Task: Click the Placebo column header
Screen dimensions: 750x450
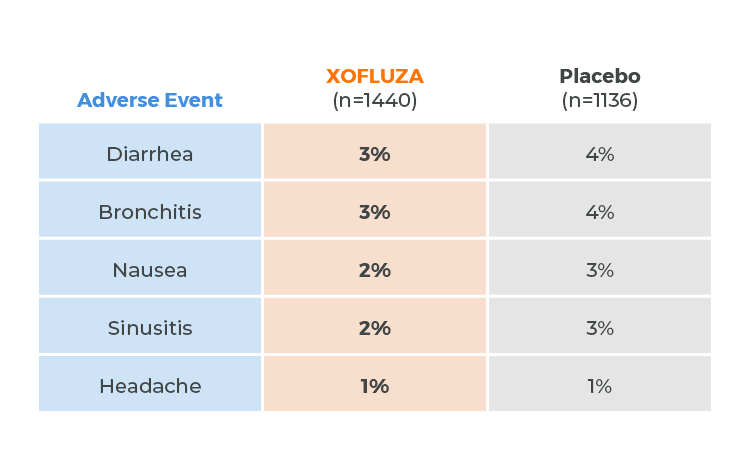Action: [x=600, y=77]
